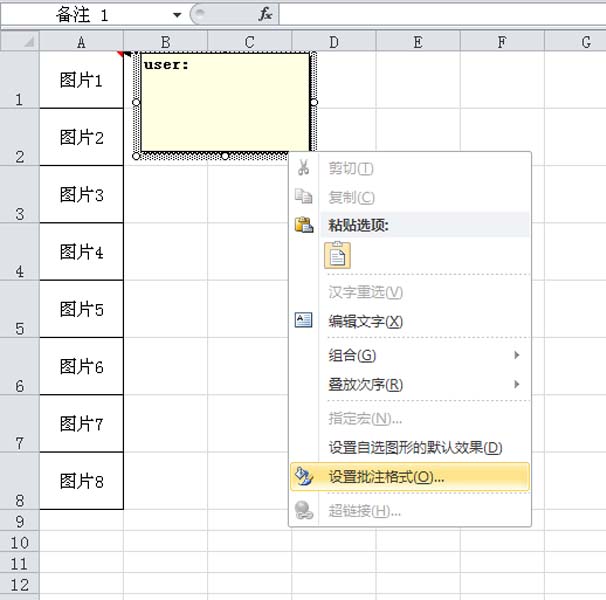Viewport: 606px width, 600px height.
Task: Click the comment's bottom-center resize handle
Action: pyautogui.click(x=225, y=156)
